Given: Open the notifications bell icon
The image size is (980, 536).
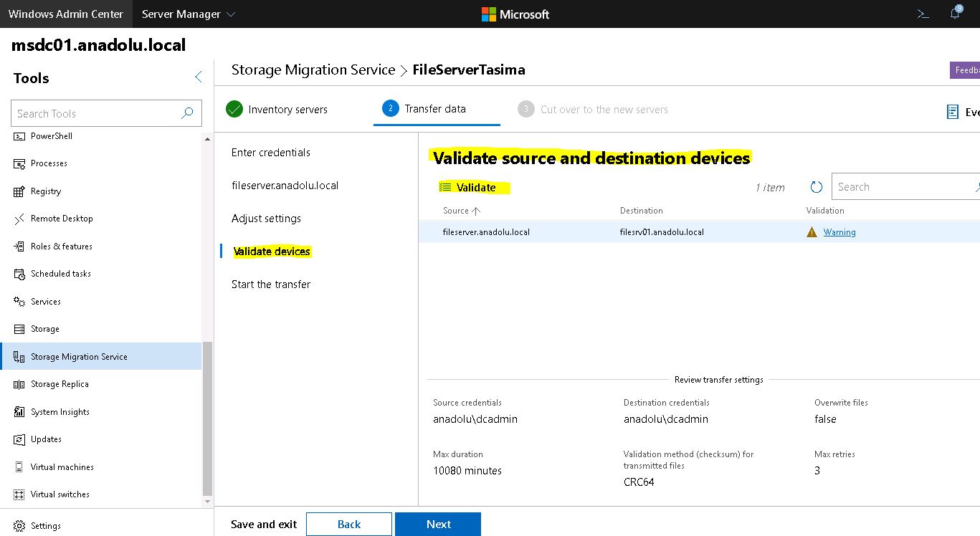Looking at the screenshot, I should point(955,14).
